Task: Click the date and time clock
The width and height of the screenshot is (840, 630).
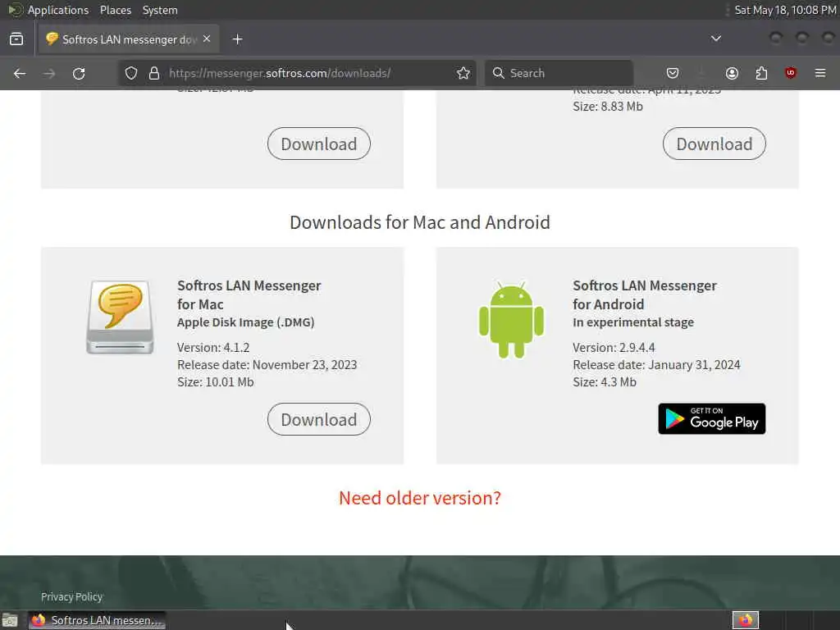Action: click(x=785, y=10)
